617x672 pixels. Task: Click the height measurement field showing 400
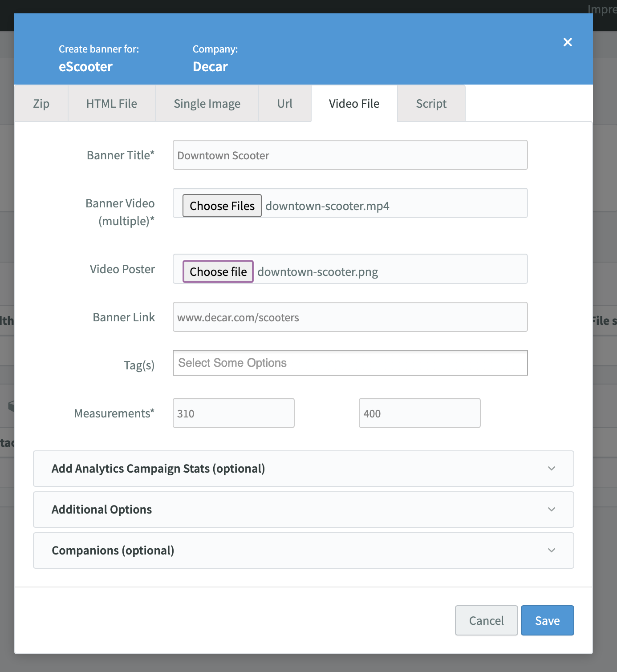[419, 413]
